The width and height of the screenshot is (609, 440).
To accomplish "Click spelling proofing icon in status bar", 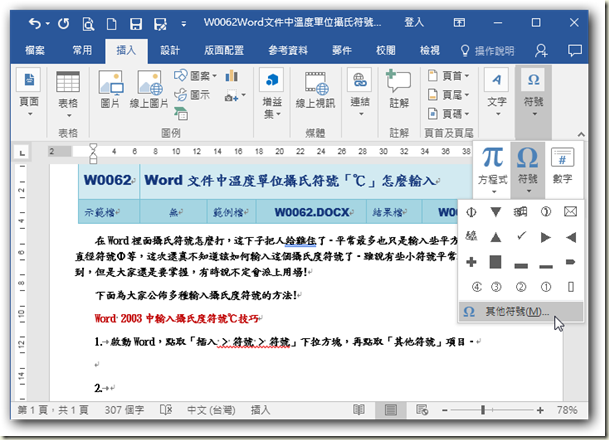I will click(x=166, y=410).
